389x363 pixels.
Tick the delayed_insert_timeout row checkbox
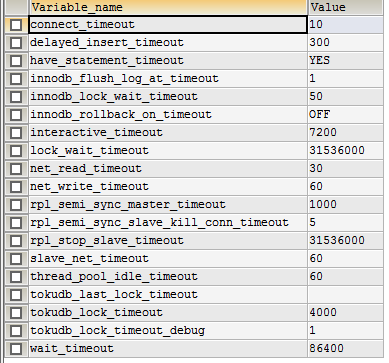tap(16, 43)
